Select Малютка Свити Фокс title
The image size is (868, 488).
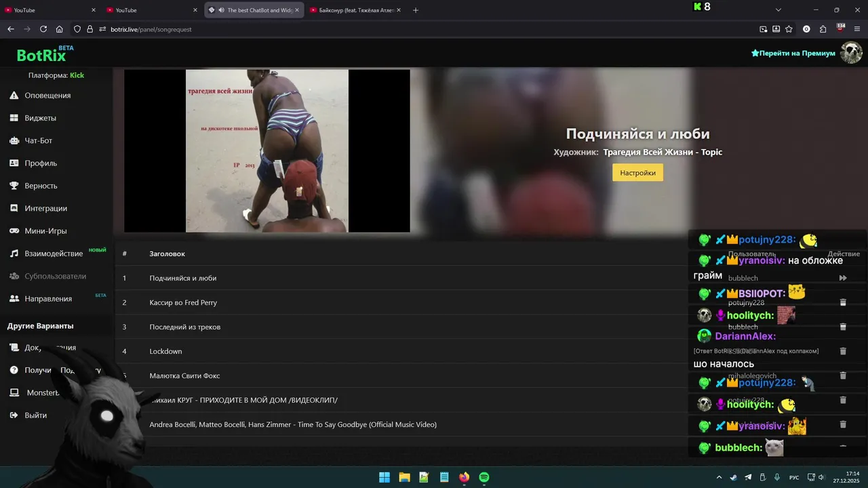[x=184, y=375]
